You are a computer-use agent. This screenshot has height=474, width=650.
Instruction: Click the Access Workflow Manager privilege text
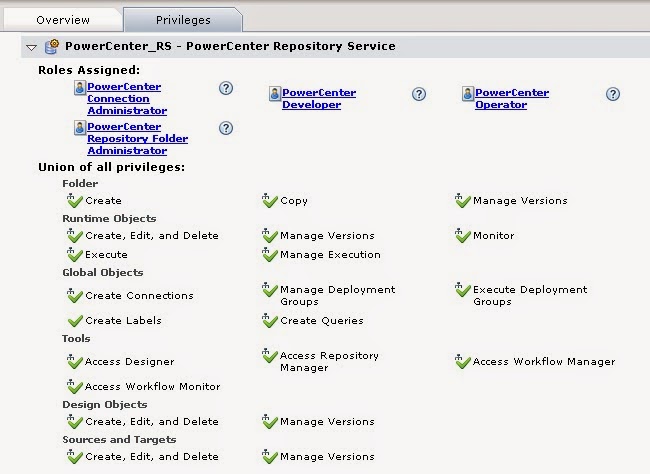pos(543,361)
